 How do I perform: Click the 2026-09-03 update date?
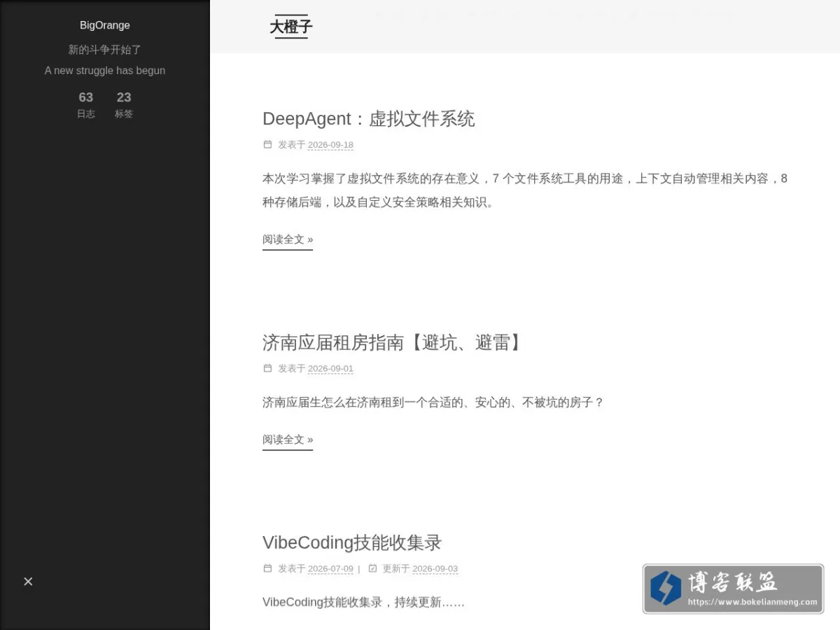[435, 569]
